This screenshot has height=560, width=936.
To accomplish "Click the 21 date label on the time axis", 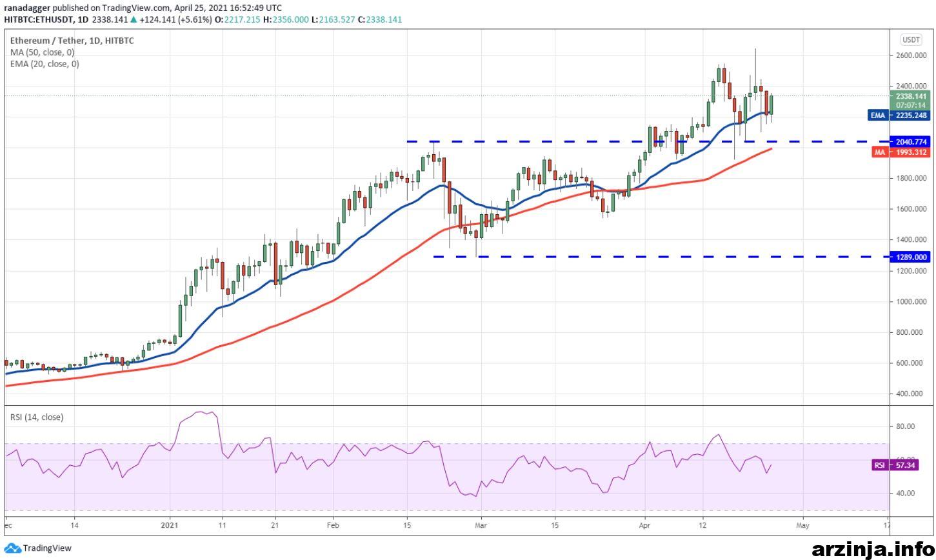I will [275, 526].
